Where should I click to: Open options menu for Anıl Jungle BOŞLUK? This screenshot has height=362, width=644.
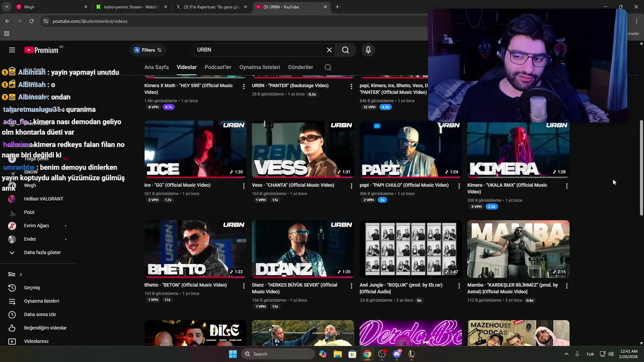459,286
